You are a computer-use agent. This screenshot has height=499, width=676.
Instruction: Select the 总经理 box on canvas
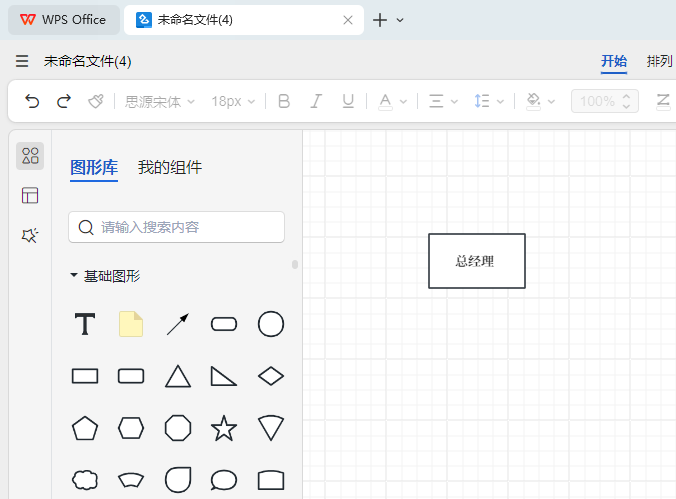coord(477,261)
